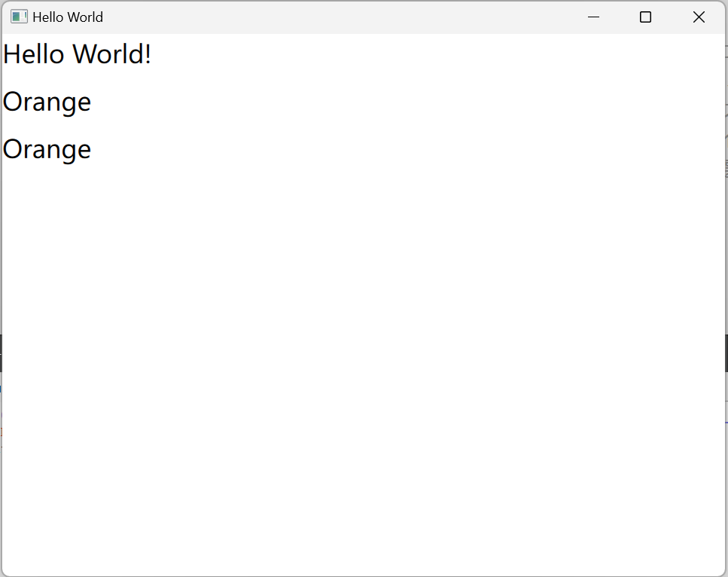
Task: Click the word "World" in the title bar
Action: pyautogui.click(x=85, y=17)
